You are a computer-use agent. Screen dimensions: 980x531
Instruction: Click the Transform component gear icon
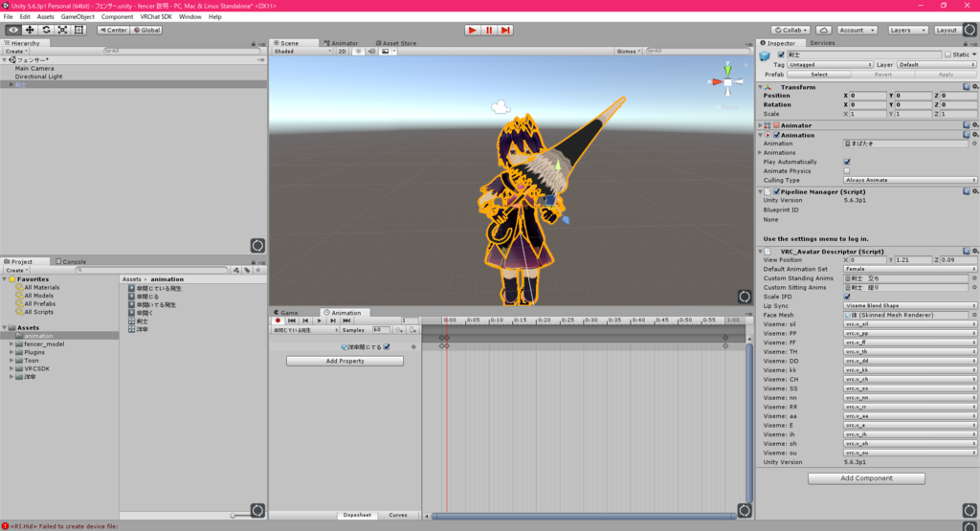tap(975, 87)
